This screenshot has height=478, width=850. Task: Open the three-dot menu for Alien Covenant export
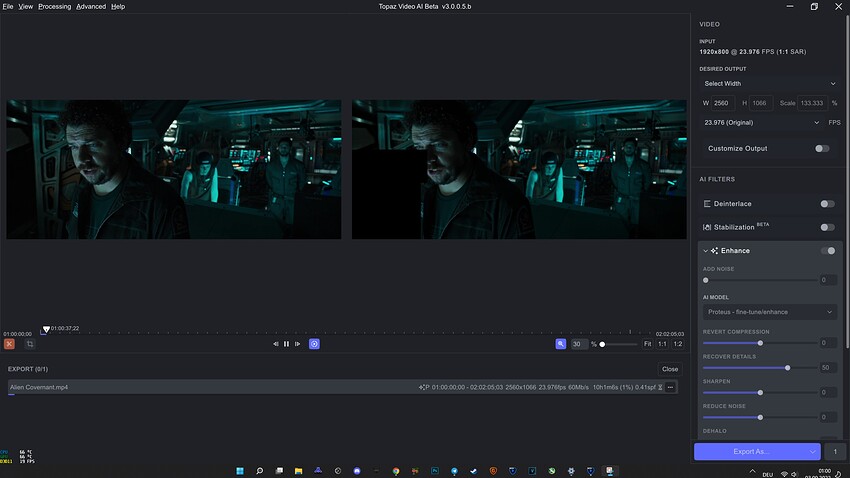[x=671, y=387]
